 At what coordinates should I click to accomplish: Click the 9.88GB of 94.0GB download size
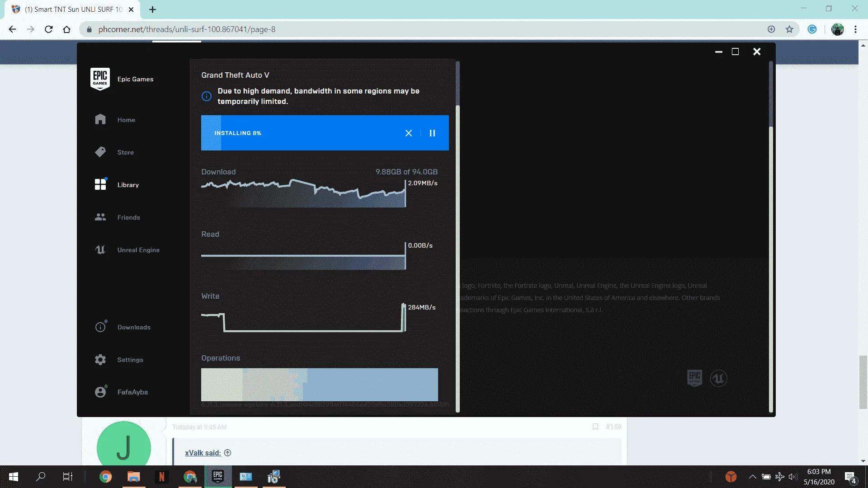pyautogui.click(x=406, y=172)
